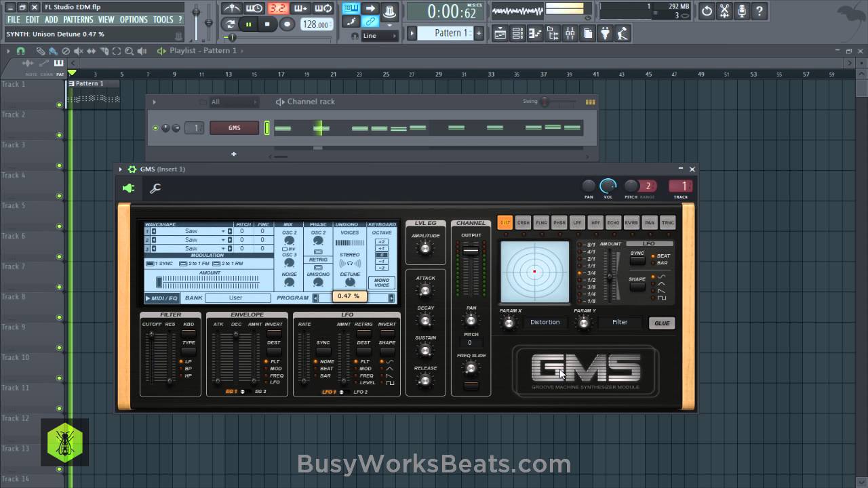868x488 pixels.
Task: Expand the GMS window menu arrow
Action: point(121,169)
